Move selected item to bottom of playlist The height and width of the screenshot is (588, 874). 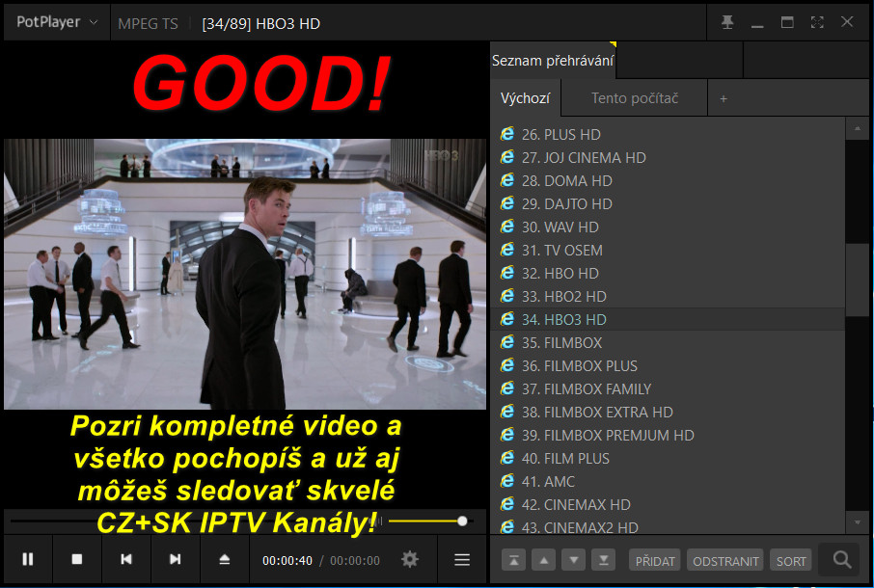[x=604, y=560]
